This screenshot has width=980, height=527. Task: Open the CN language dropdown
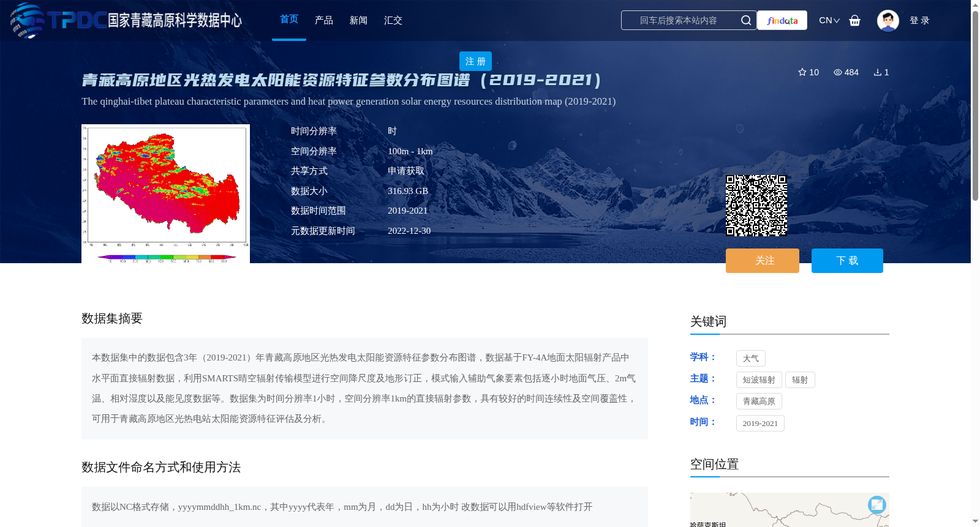[829, 20]
